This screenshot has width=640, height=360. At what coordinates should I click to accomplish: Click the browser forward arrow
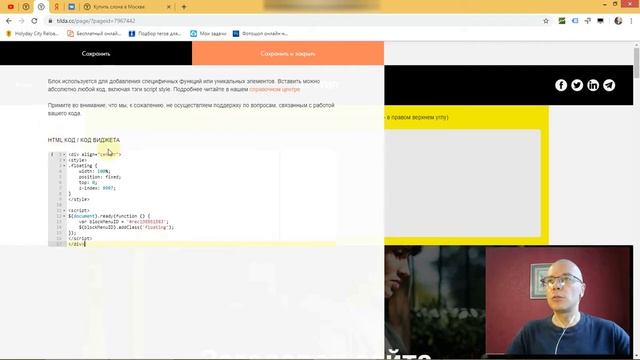[x=22, y=21]
